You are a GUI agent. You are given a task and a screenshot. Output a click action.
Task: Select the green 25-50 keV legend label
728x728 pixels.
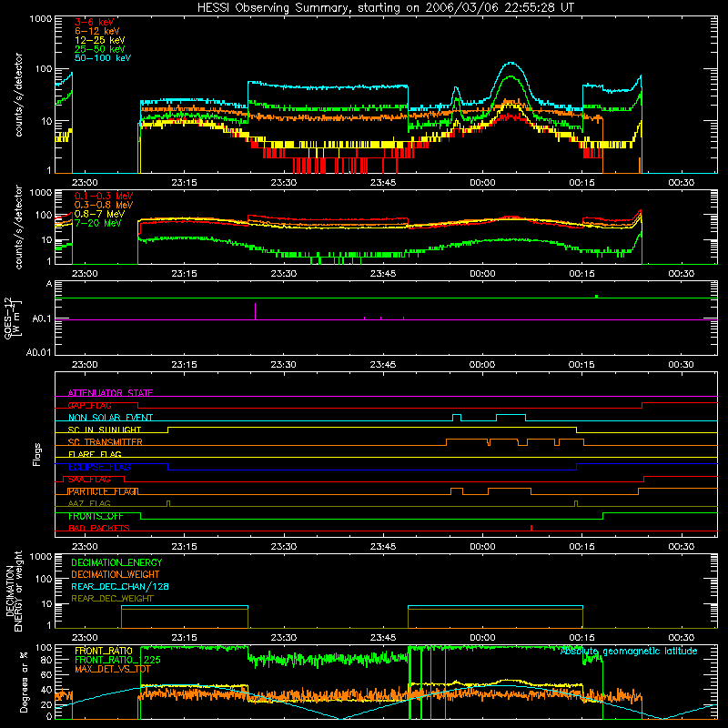click(100, 49)
